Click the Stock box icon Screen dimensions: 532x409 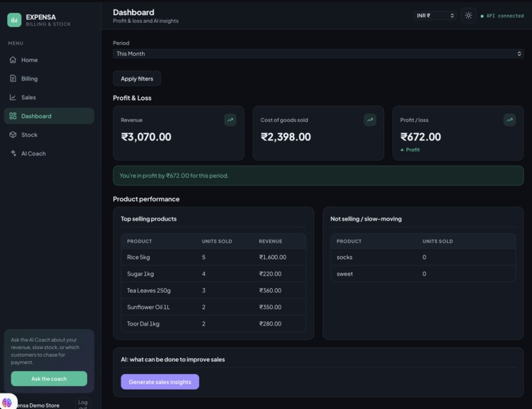pos(13,135)
